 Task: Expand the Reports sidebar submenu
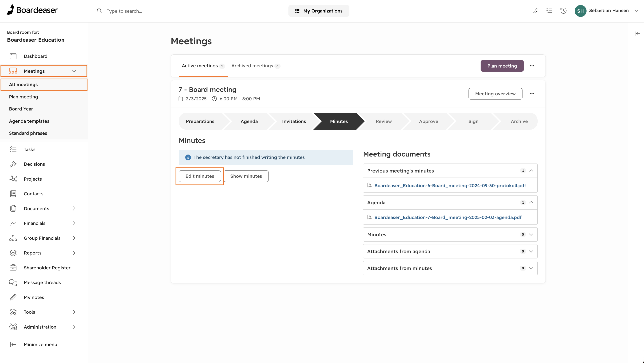[74, 253]
